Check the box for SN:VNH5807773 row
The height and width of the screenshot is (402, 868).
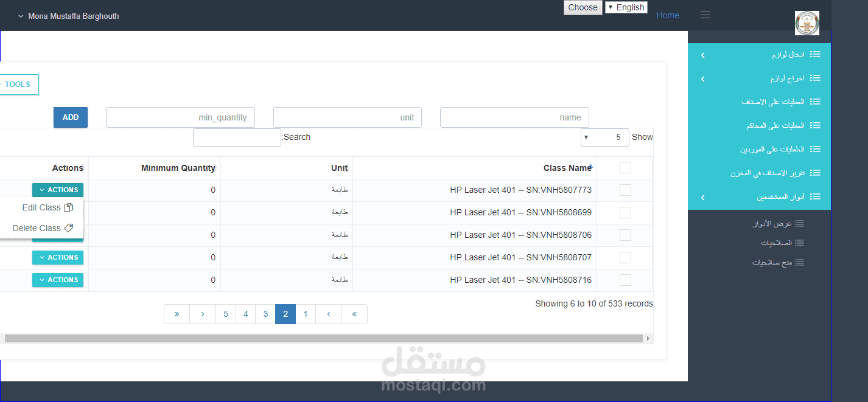(625, 190)
